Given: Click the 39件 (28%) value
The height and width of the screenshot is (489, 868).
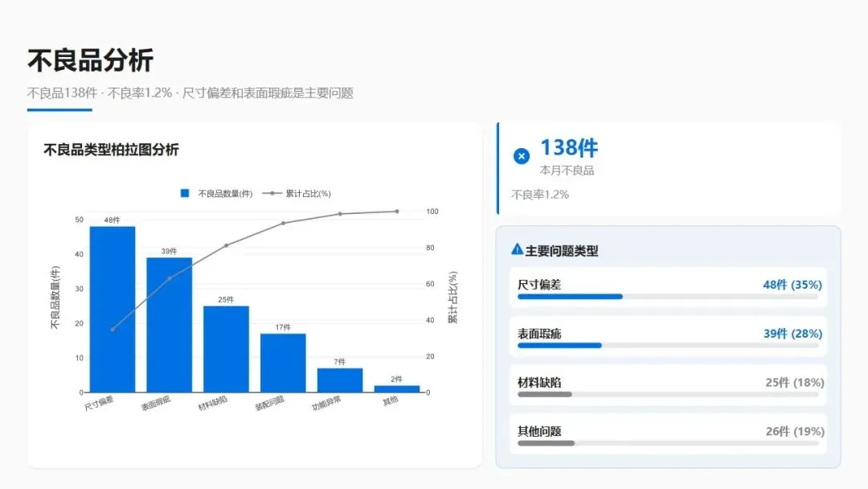Looking at the screenshot, I should [792, 334].
